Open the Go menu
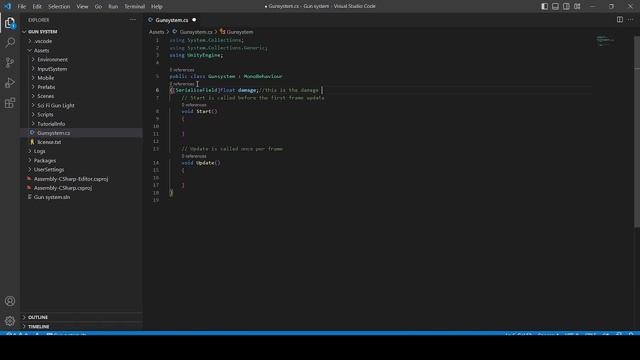The height and width of the screenshot is (360, 640). coord(98,7)
